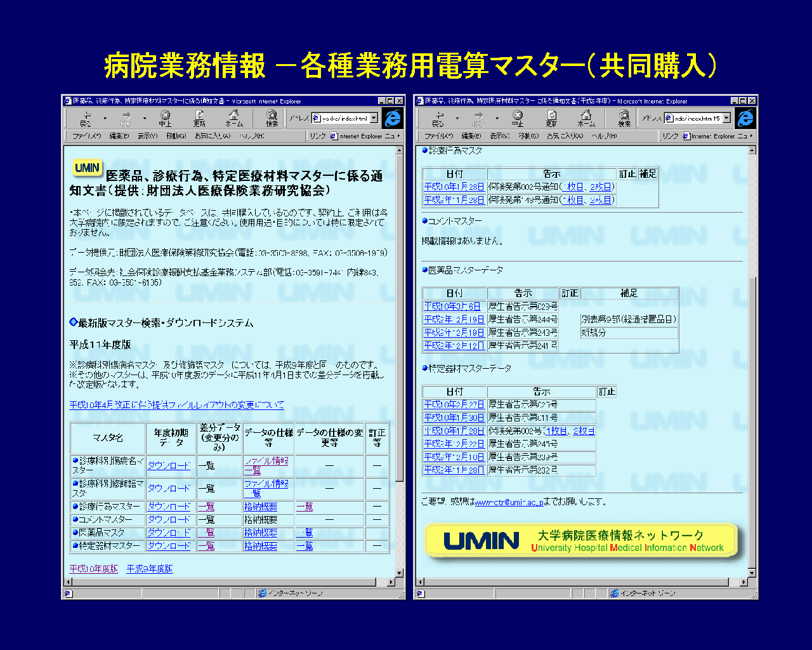Viewport: 812px width, 650px height.
Task: Click the www-ctr@umin.ac.jp email link
Action: (x=509, y=502)
